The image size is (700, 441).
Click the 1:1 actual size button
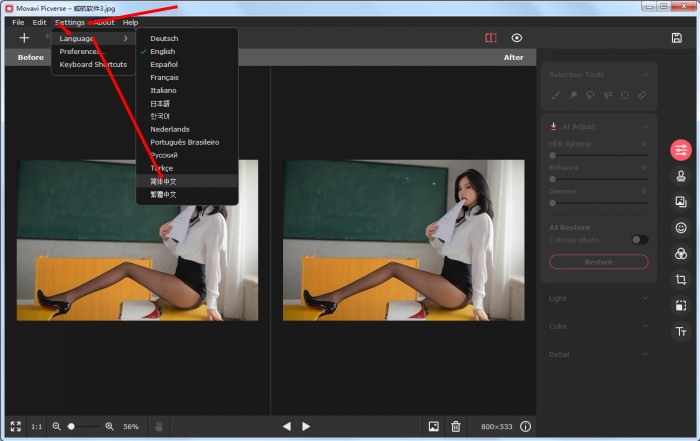[x=36, y=426]
